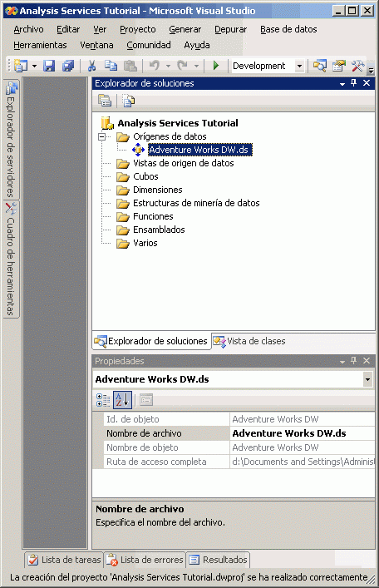Select the Dimensiones folder
Image resolution: width=379 pixels, height=588 pixels.
pyautogui.click(x=157, y=190)
